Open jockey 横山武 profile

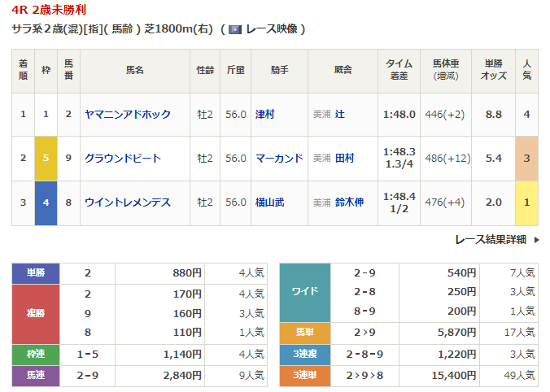[269, 203]
